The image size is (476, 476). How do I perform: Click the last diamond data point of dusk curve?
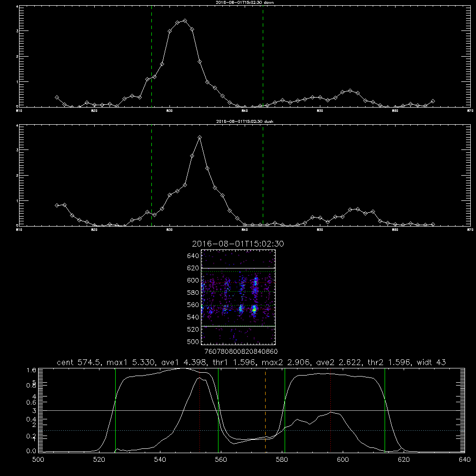tap(433, 224)
